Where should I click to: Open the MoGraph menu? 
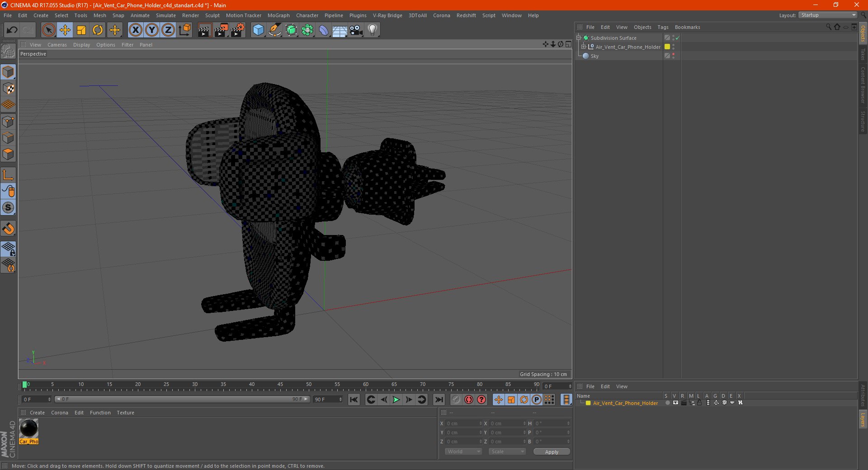[278, 15]
